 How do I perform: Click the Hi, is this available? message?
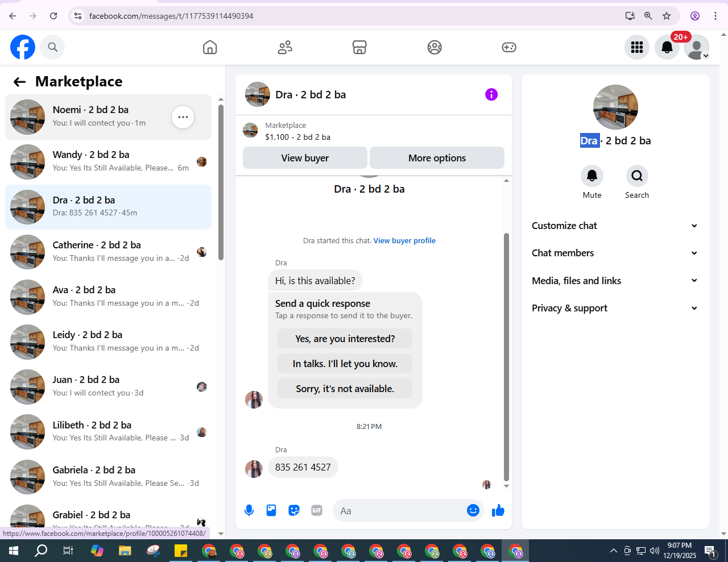pyautogui.click(x=315, y=281)
